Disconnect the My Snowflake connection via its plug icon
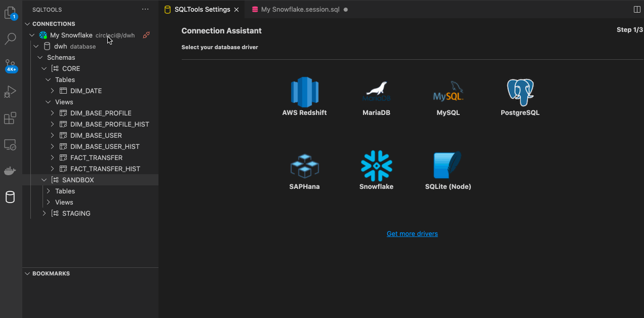Screen dimensions: 644x318 pyautogui.click(x=146, y=35)
